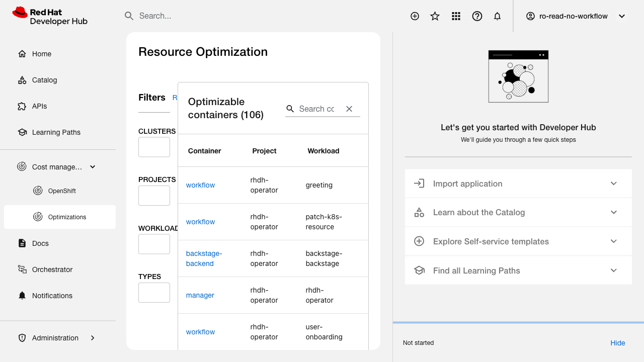Open notifications bell in top bar

coord(497,16)
